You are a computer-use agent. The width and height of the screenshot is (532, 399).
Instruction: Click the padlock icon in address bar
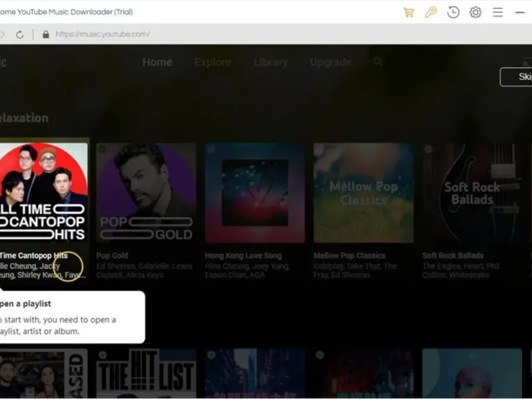coord(46,35)
